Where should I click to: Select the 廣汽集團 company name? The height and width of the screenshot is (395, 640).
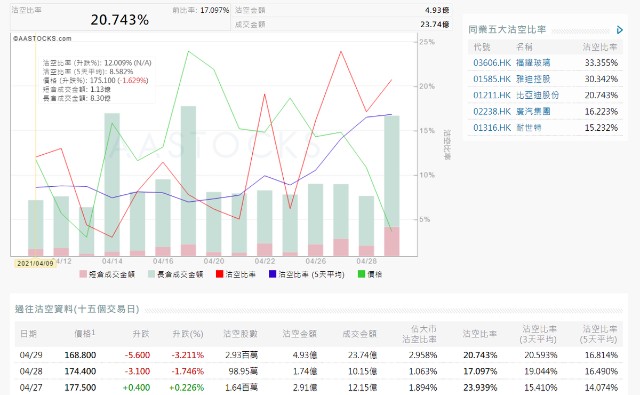click(533, 112)
